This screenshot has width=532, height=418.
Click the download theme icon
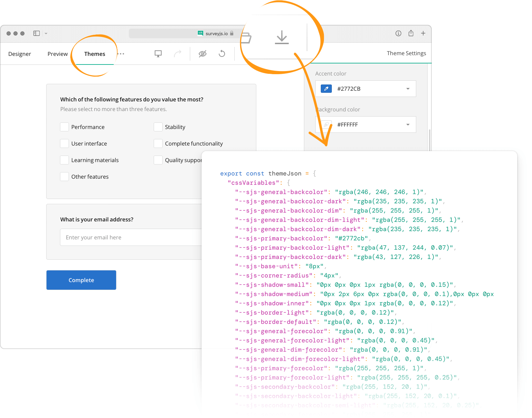click(x=282, y=38)
